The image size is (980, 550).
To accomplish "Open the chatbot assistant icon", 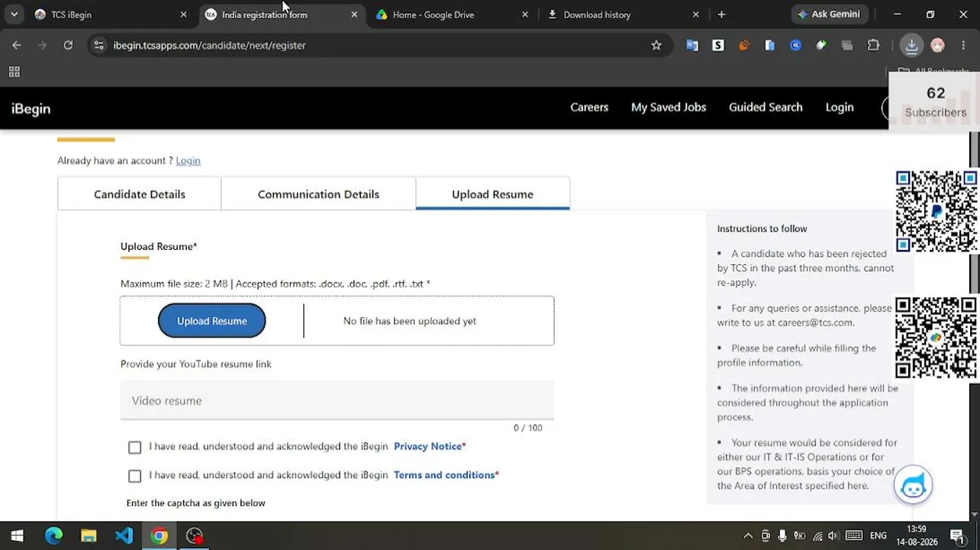I will tap(913, 484).
